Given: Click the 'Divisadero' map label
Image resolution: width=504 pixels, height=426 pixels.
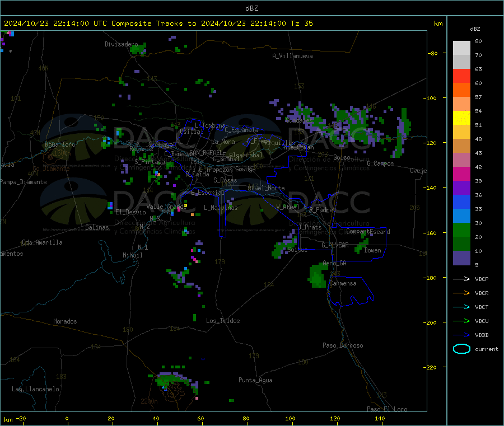Looking at the screenshot, I should pos(121,44).
